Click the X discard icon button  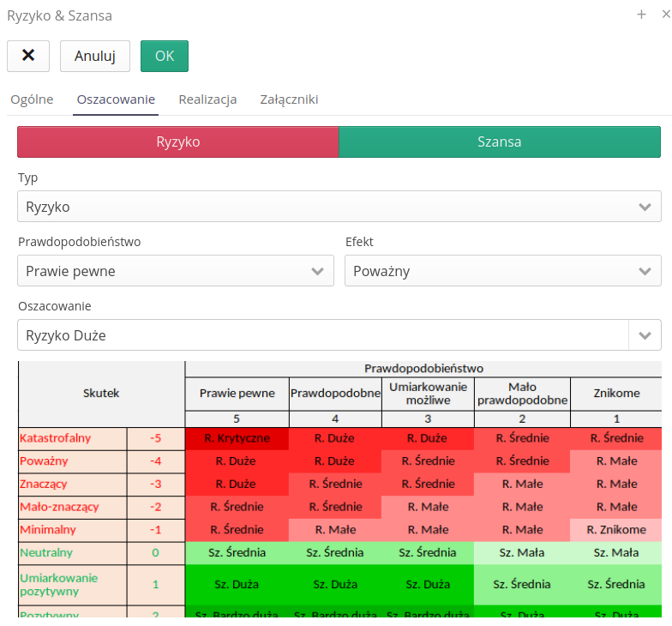tap(28, 56)
